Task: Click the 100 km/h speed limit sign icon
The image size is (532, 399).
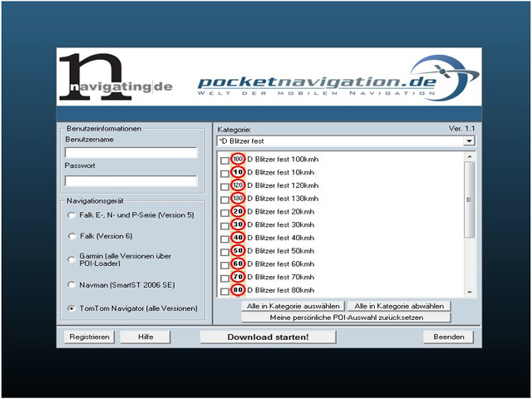Action: tap(238, 159)
